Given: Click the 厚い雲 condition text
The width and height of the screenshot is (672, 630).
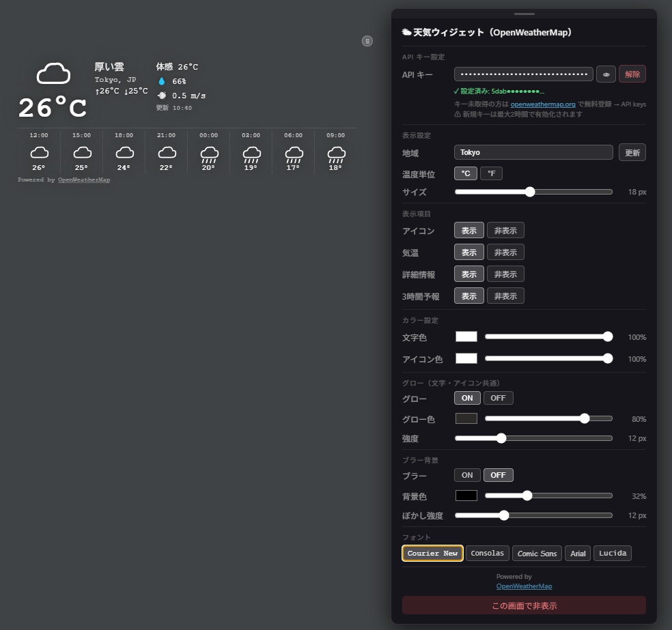Looking at the screenshot, I should [109, 67].
